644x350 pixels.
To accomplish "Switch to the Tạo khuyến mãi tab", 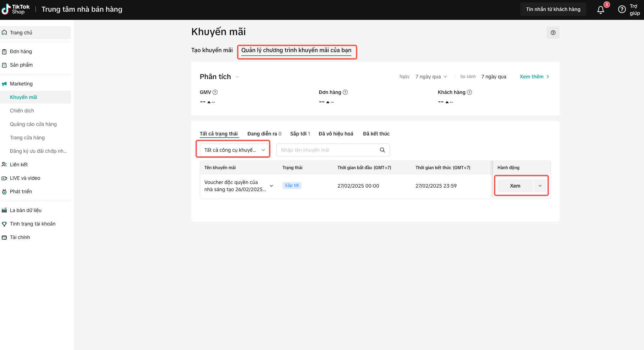I will (x=212, y=50).
